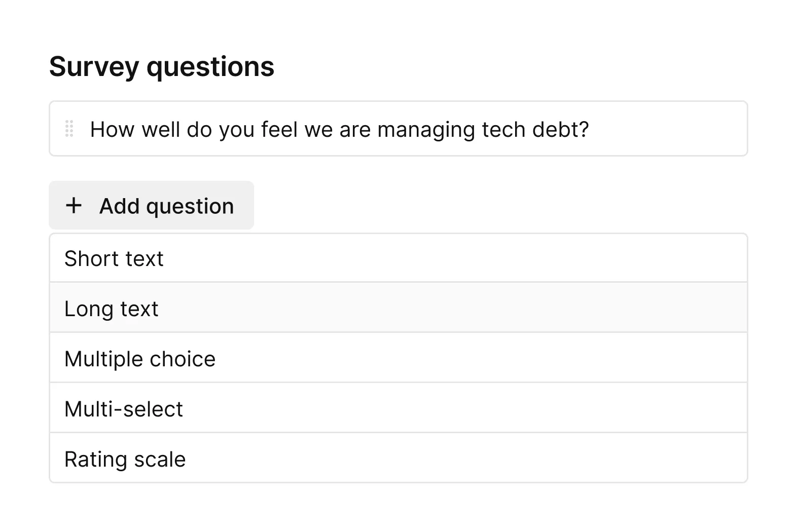Image resolution: width=797 pixels, height=532 pixels.
Task: Click the "Add question" label text
Action: (167, 206)
